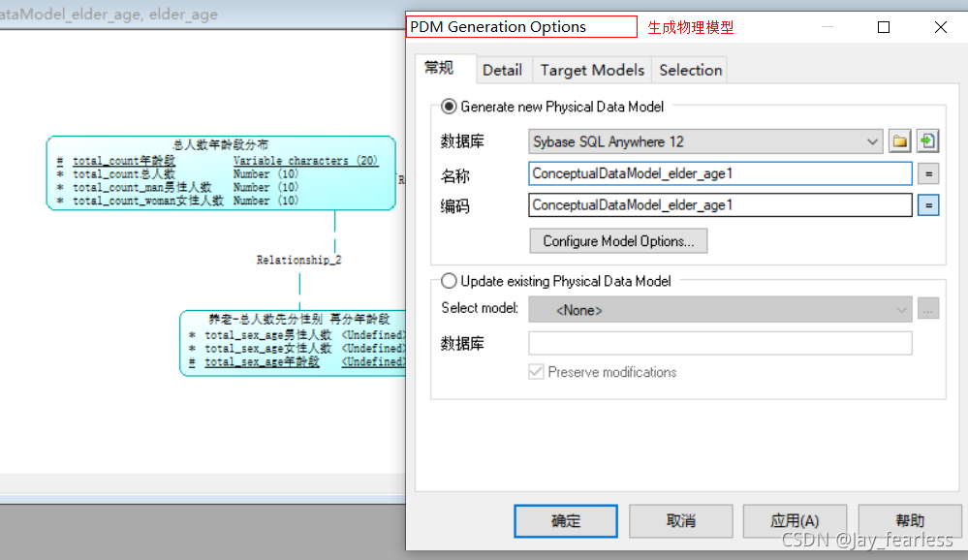Select the 养老-总人数先分性别 再分年龄段 entity

pyautogui.click(x=291, y=341)
